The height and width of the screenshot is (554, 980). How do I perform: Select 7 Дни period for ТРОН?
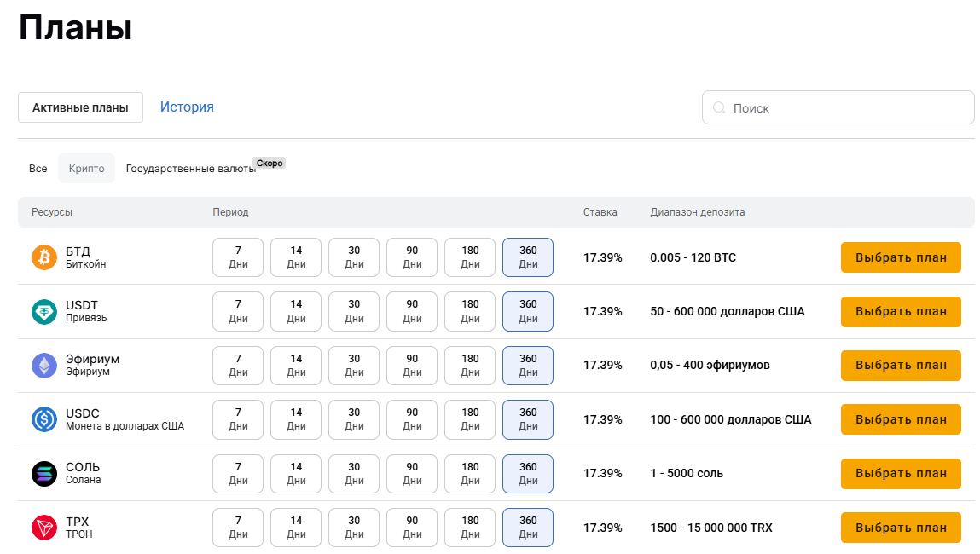tap(238, 528)
